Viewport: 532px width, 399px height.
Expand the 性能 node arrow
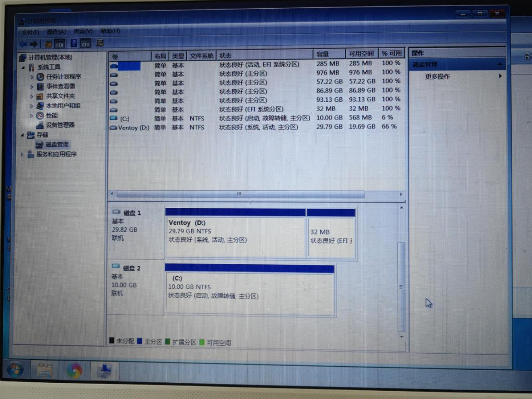coord(32,116)
